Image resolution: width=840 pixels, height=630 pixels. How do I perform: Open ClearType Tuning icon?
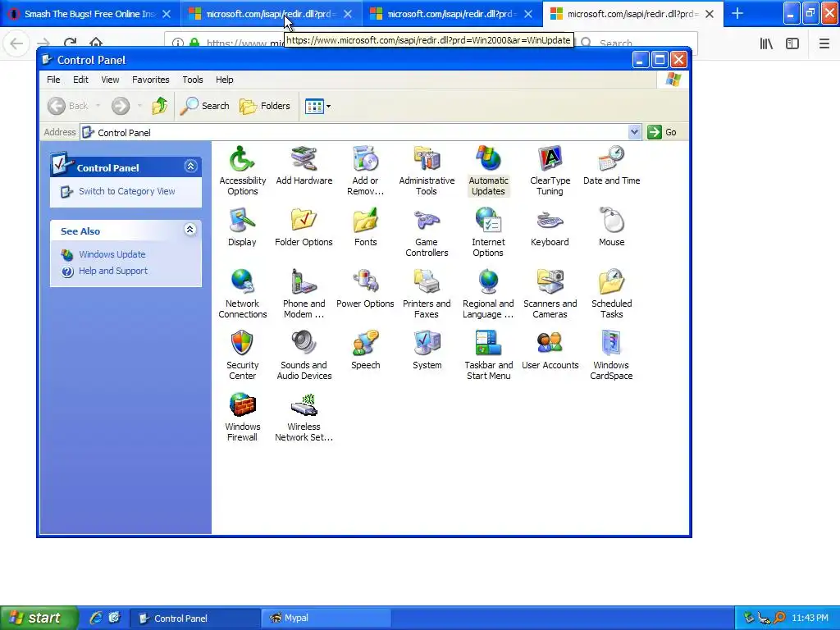click(550, 171)
